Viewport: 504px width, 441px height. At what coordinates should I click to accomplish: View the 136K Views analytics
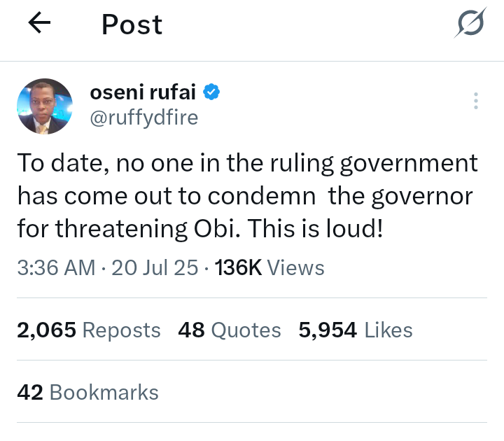tap(269, 267)
